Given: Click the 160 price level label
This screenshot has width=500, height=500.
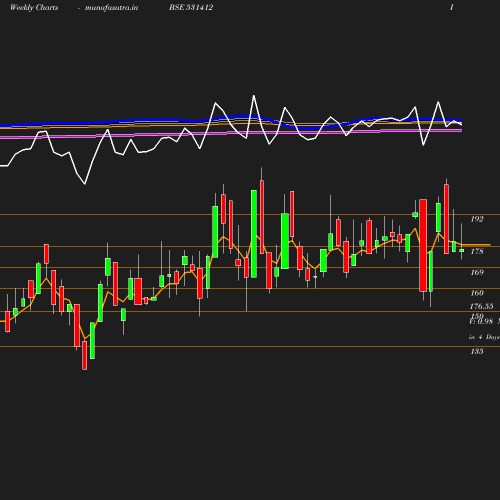Looking at the screenshot, I should pos(477,293).
